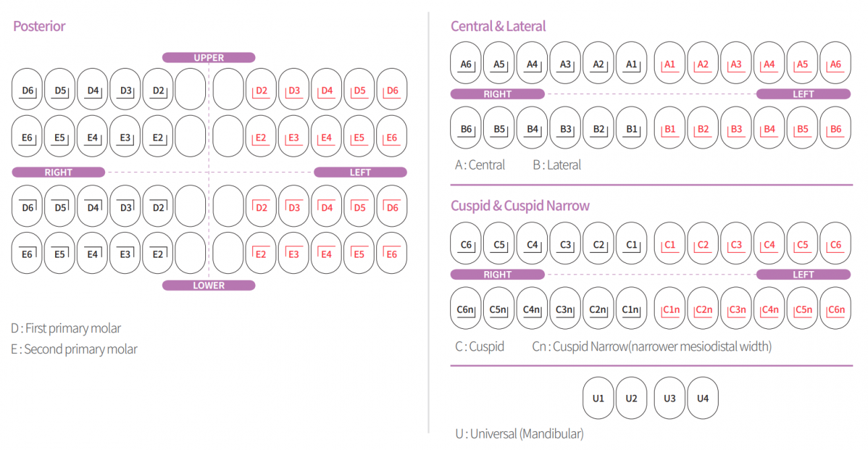Click the UPPER label in Posterior chart
The image size is (868, 450).
pos(209,58)
